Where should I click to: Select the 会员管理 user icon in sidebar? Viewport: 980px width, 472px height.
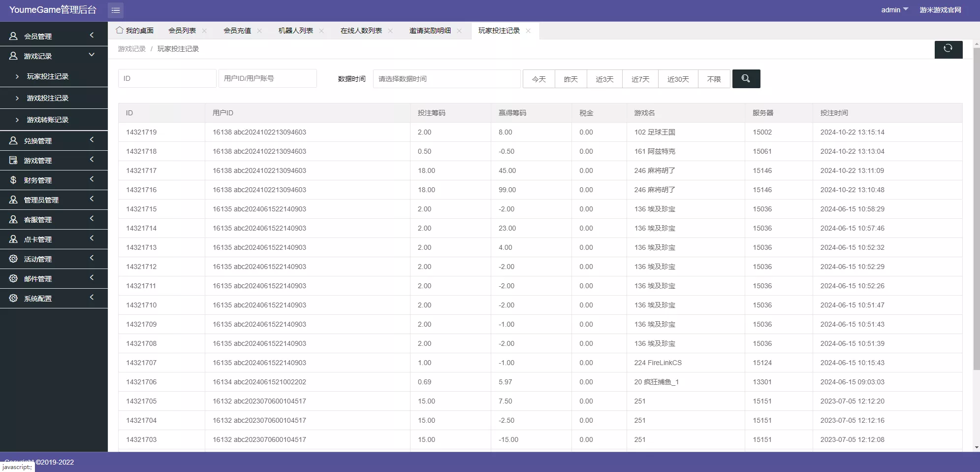[13, 35]
